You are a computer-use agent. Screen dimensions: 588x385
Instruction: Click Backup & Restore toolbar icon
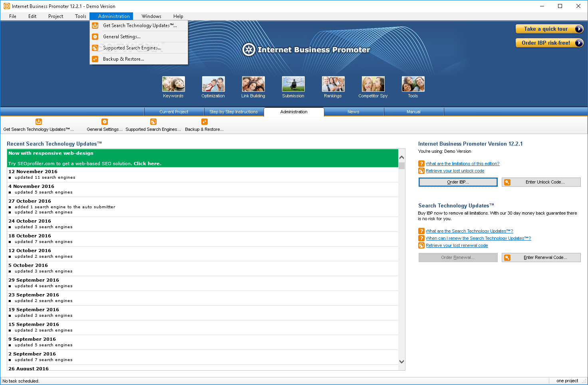[x=205, y=122]
